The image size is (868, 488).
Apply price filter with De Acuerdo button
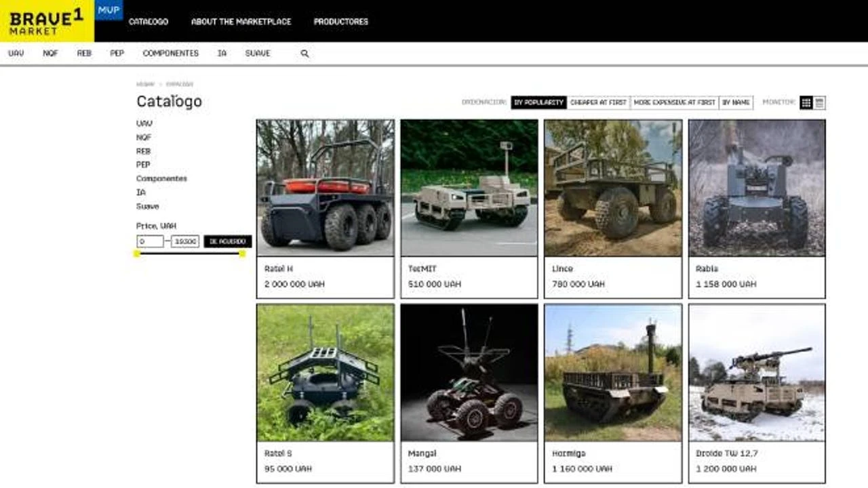228,241
